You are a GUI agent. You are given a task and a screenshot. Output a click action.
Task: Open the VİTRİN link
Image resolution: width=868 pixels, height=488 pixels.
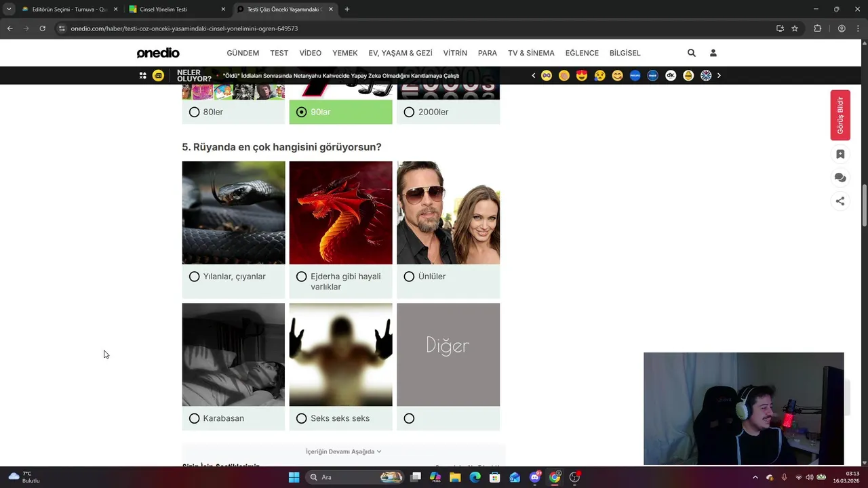[455, 53]
